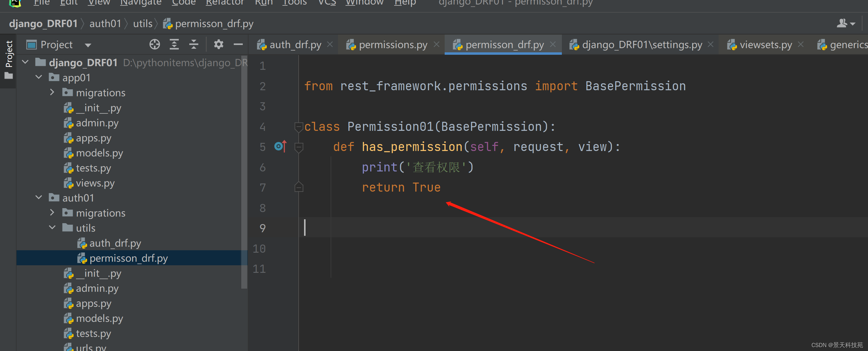This screenshot has width=868, height=351.
Task: Open the user account icon dropdown
Action: 846,23
